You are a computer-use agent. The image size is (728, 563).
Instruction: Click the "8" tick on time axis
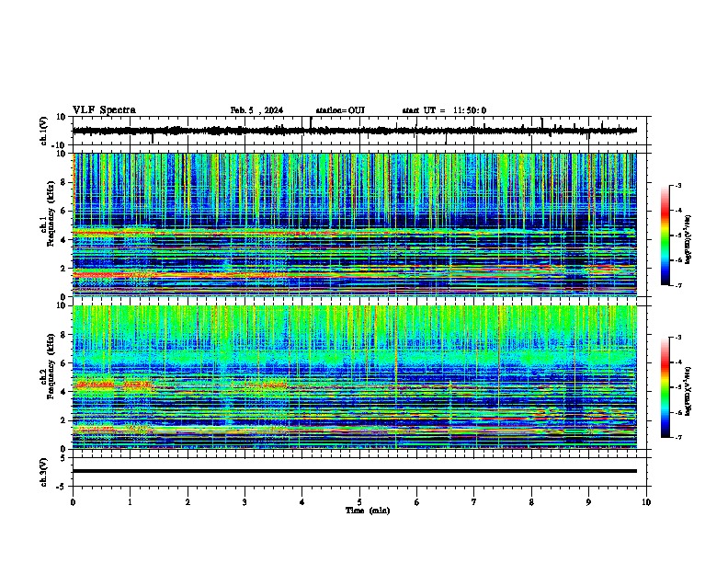531,502
